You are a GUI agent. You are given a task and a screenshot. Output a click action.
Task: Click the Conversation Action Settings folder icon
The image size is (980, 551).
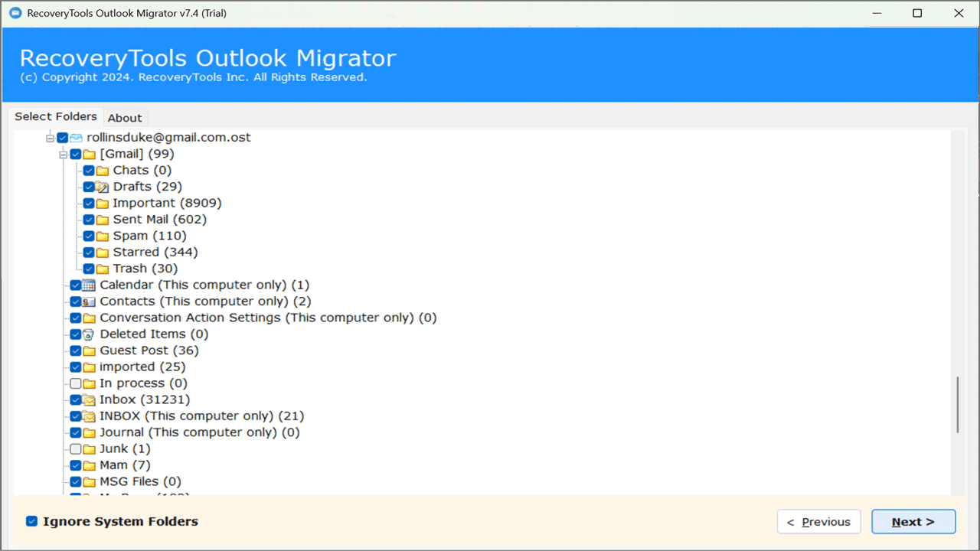coord(89,318)
